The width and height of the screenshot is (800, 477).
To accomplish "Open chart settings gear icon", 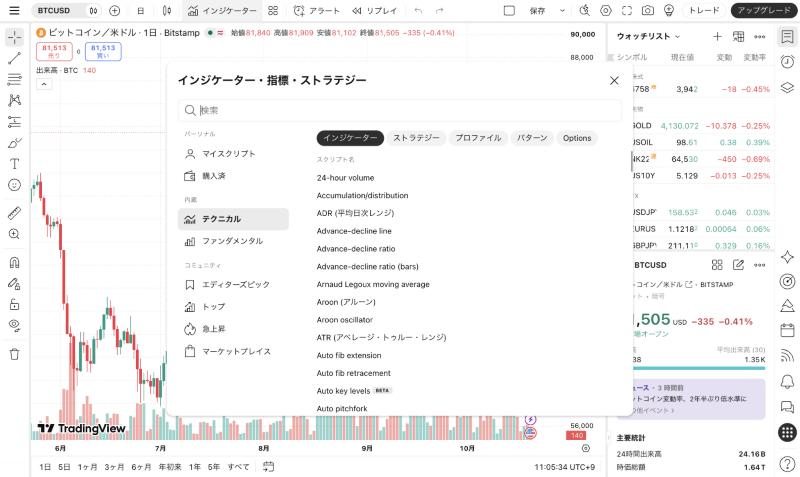I will pos(606,10).
